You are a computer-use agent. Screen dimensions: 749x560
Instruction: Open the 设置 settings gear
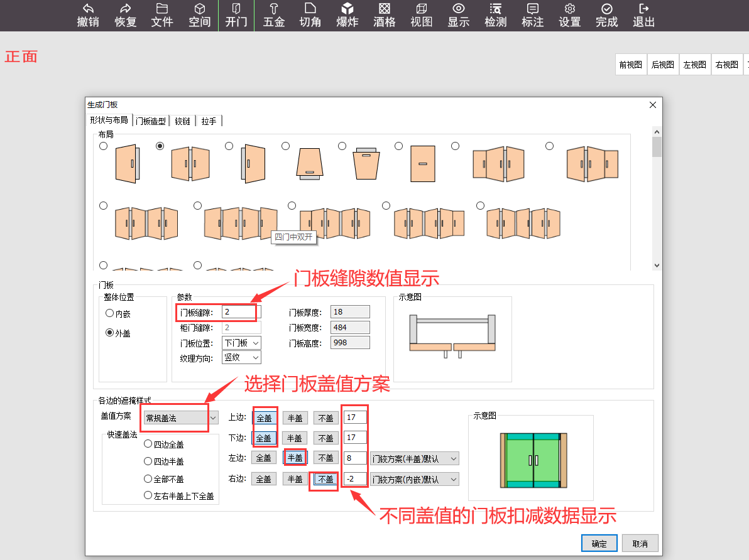(569, 15)
